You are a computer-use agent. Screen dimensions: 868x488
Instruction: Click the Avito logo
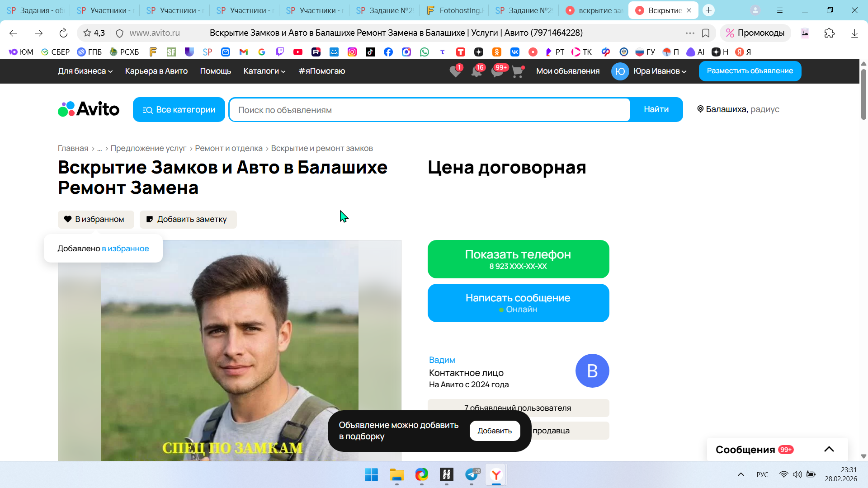(x=89, y=109)
